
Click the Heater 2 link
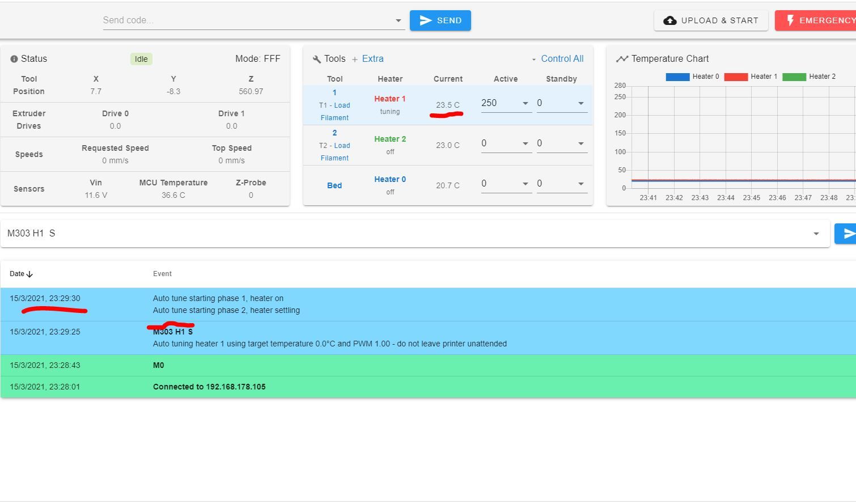(x=390, y=139)
